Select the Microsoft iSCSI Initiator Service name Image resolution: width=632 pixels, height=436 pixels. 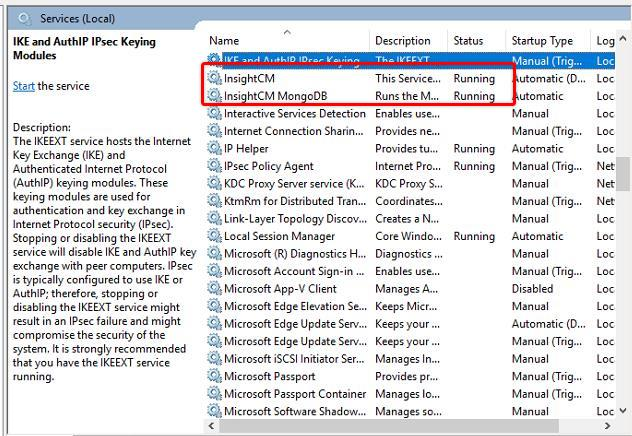294,359
